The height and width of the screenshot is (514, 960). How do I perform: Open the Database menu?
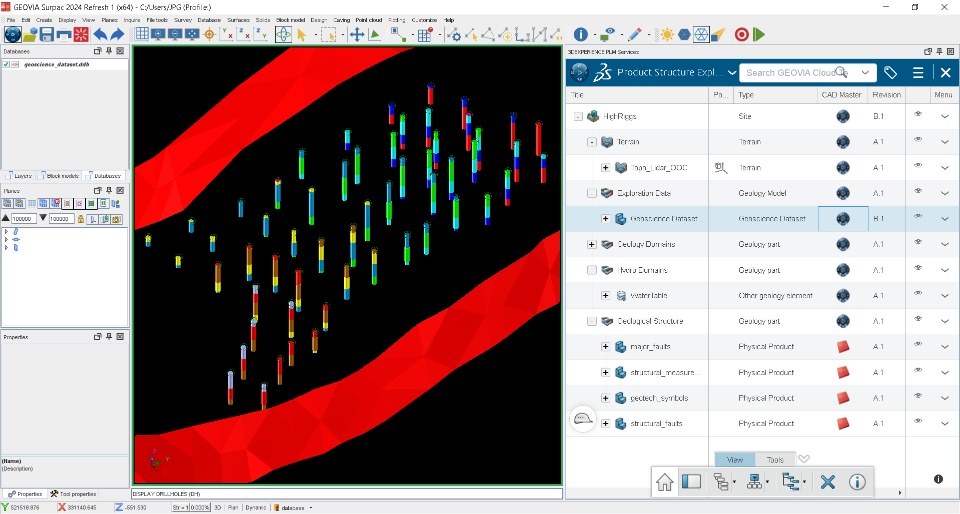209,20
